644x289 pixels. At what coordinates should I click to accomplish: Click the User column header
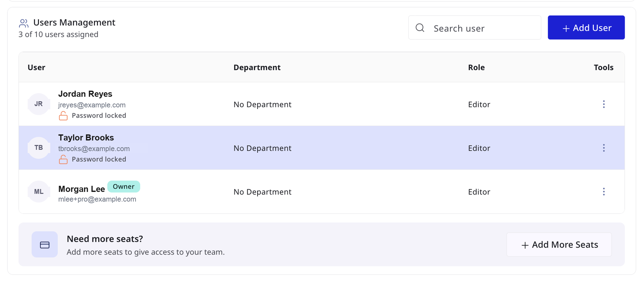click(x=36, y=68)
